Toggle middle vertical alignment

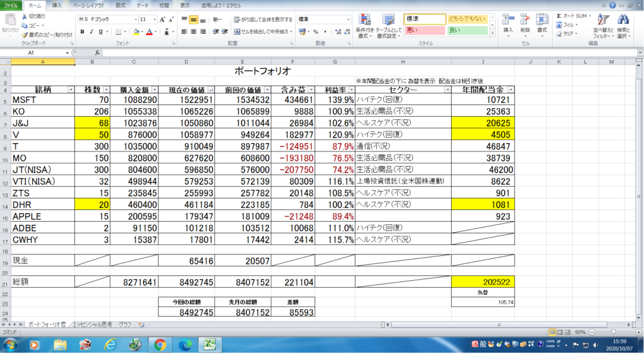(194, 19)
